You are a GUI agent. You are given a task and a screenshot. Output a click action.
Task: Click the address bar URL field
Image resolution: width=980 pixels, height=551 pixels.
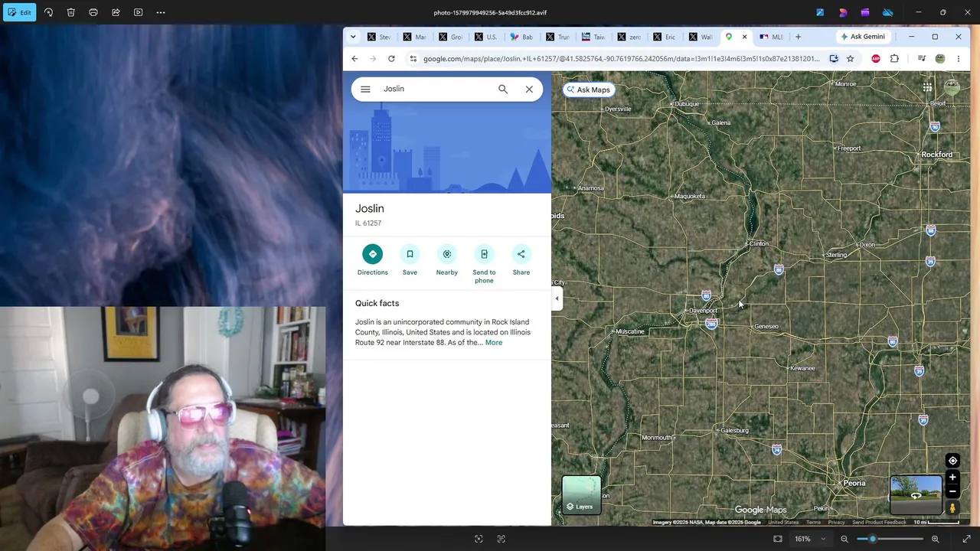(621, 59)
